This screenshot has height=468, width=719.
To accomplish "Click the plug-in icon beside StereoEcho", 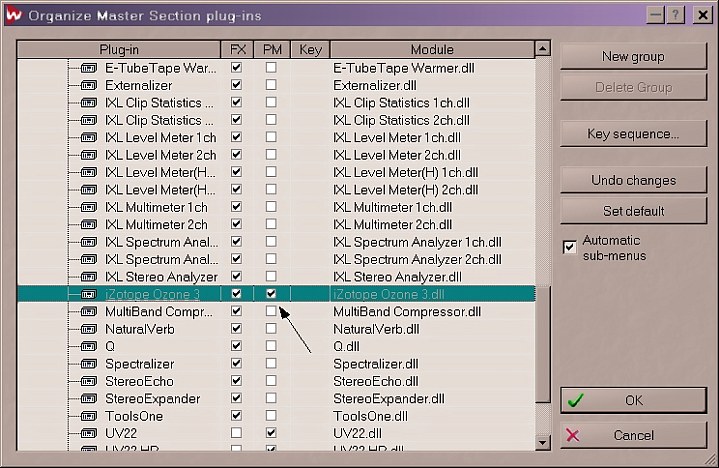I will (x=88, y=381).
